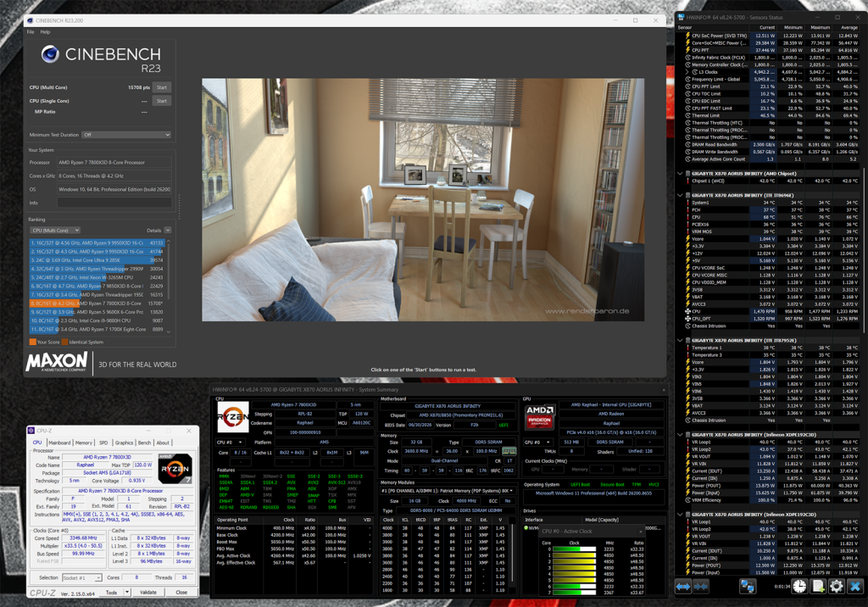Click the Validate button in CPU-Z
This screenshot has width=868, height=607.
(x=147, y=592)
